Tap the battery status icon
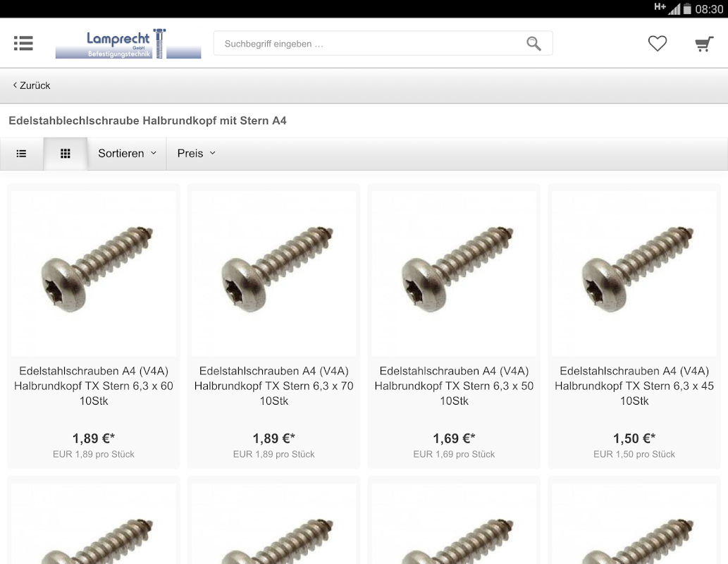The height and width of the screenshot is (564, 728). tap(687, 9)
